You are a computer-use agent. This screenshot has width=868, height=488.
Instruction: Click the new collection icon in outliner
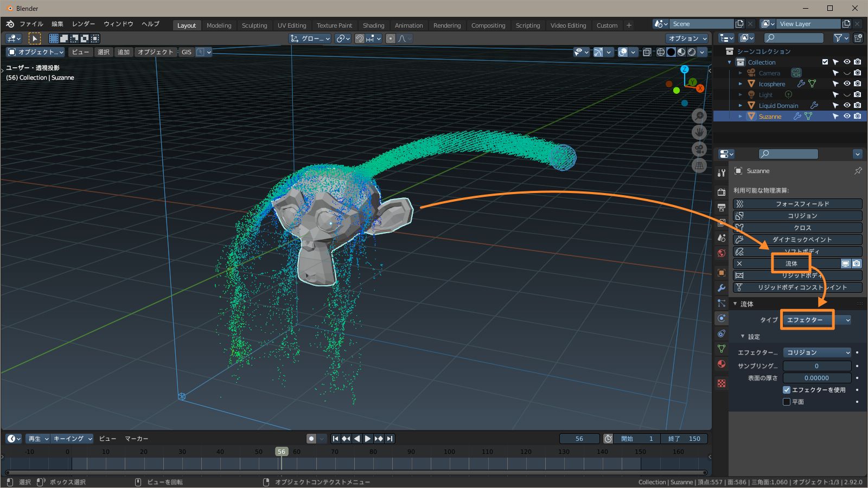[858, 38]
